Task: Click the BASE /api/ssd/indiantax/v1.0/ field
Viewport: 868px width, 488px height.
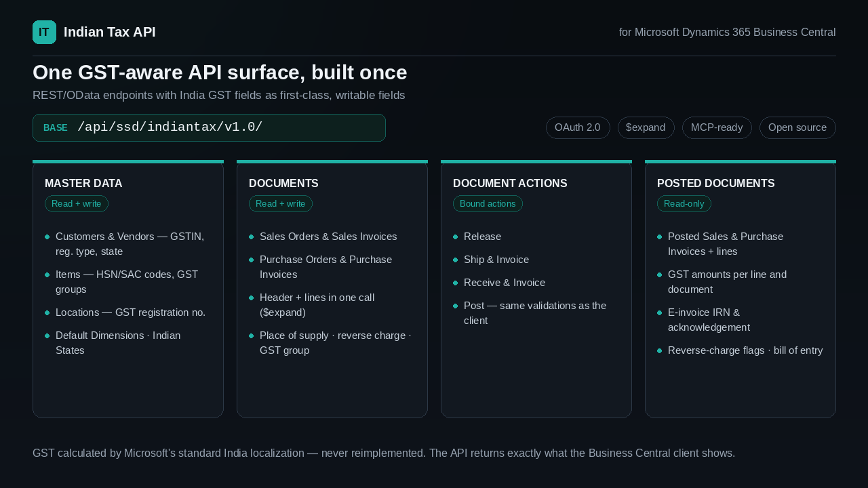Action: (x=209, y=127)
